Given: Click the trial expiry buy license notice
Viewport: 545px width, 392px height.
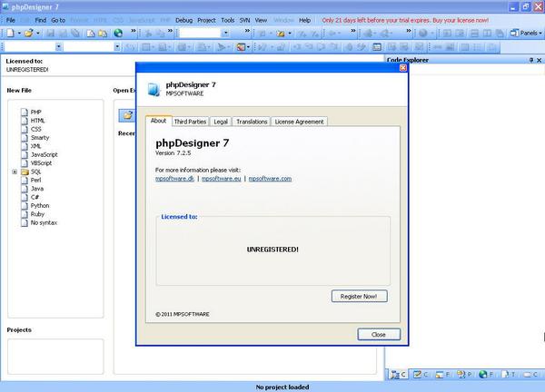Looking at the screenshot, I should tap(405, 21).
